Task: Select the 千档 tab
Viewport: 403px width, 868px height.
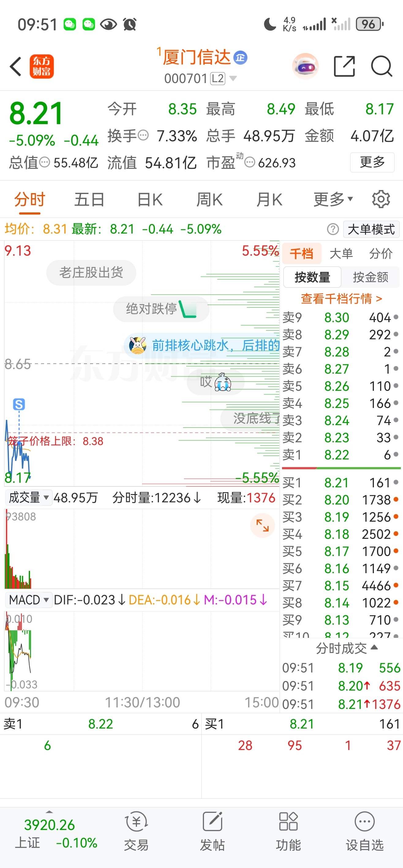Action: point(302,253)
